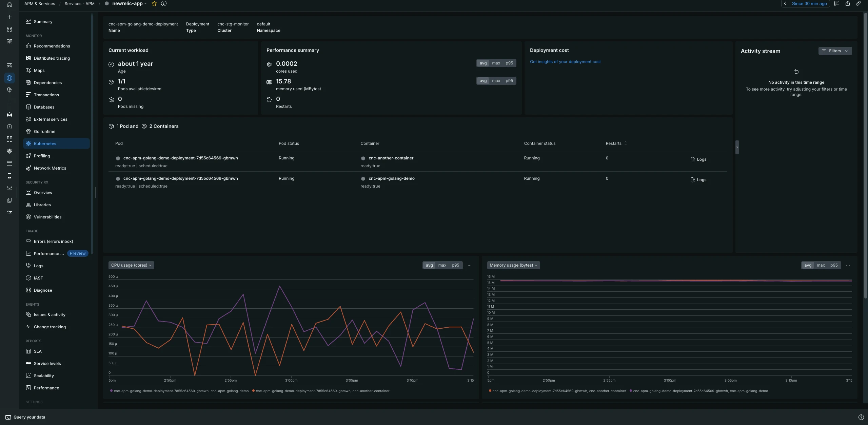Select p95 for memory used
868x425 pixels.
[x=509, y=81]
